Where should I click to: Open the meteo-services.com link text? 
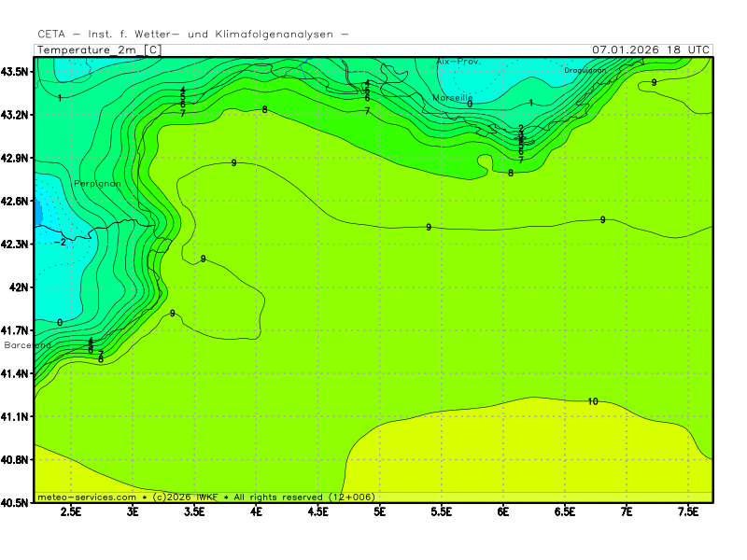pos(87,497)
